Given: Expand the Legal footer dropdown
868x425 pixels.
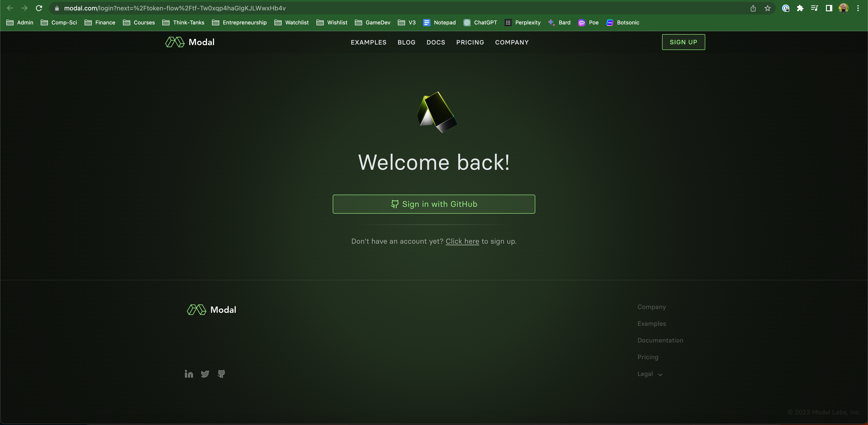Looking at the screenshot, I should tap(650, 374).
